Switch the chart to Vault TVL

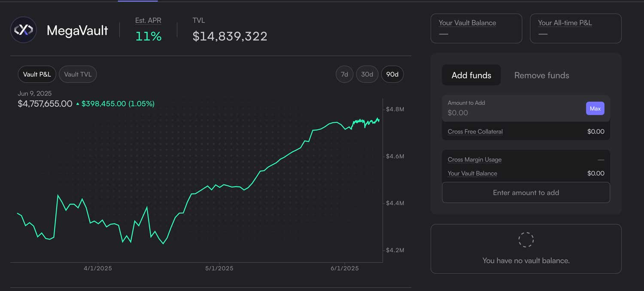78,74
